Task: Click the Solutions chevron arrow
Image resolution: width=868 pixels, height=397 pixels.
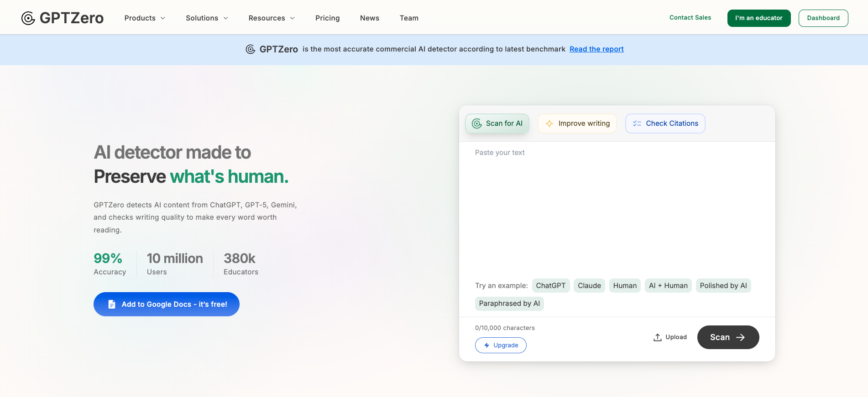Action: coord(225,18)
